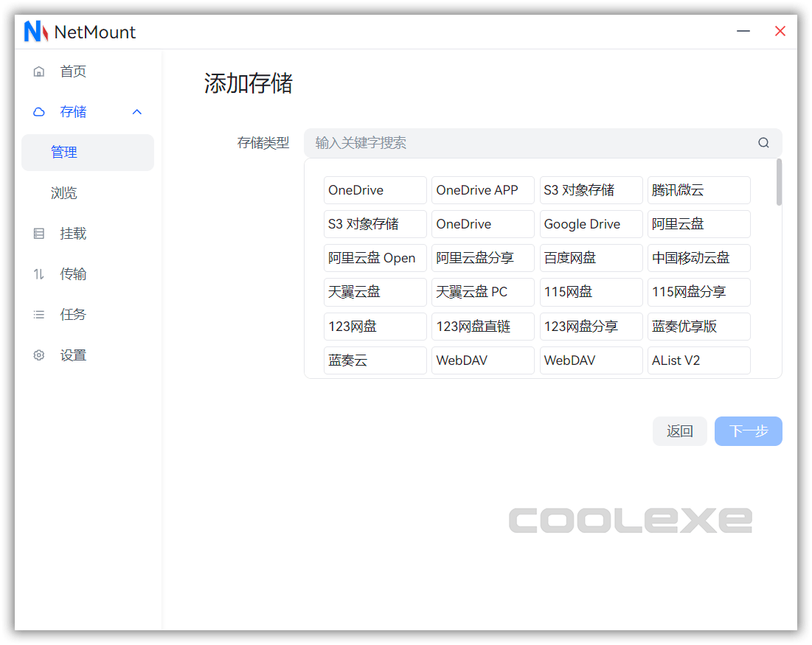This screenshot has width=812, height=645.
Task: Collapse the 存储 sidebar section
Action: [136, 111]
